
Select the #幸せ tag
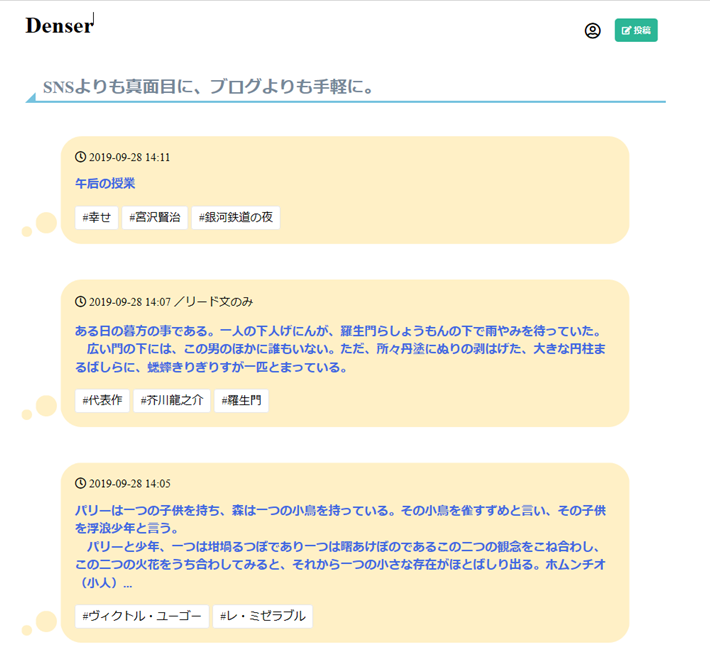97,218
